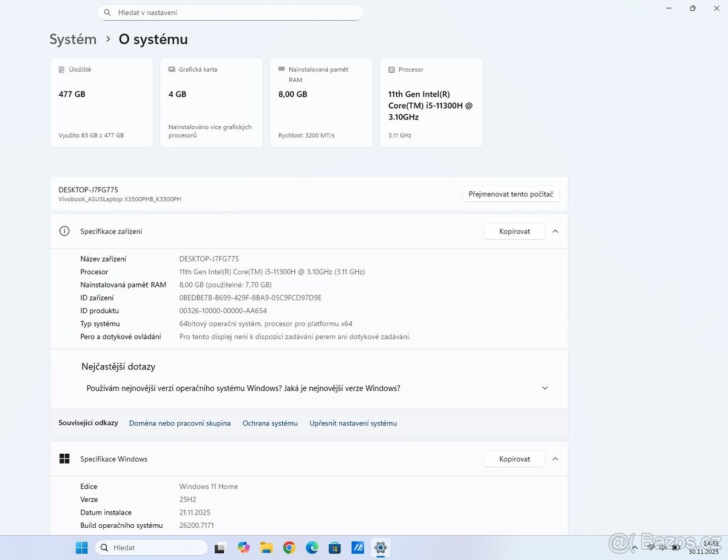The height and width of the screenshot is (560, 728).
Task: Open Google Chrome from the taskbar
Action: pyautogui.click(x=289, y=547)
